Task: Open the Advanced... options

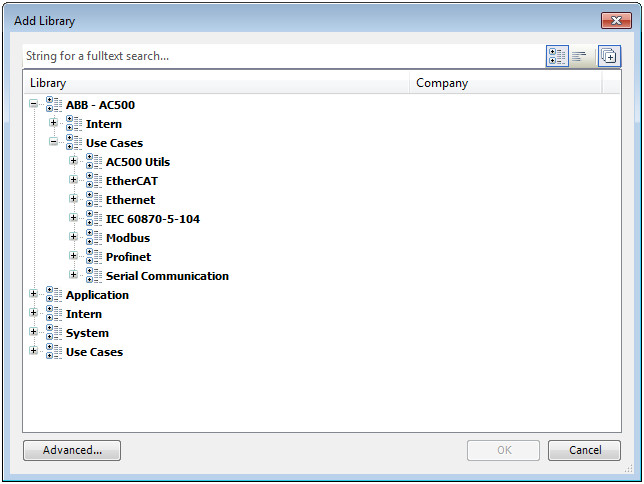Action: pos(72,451)
